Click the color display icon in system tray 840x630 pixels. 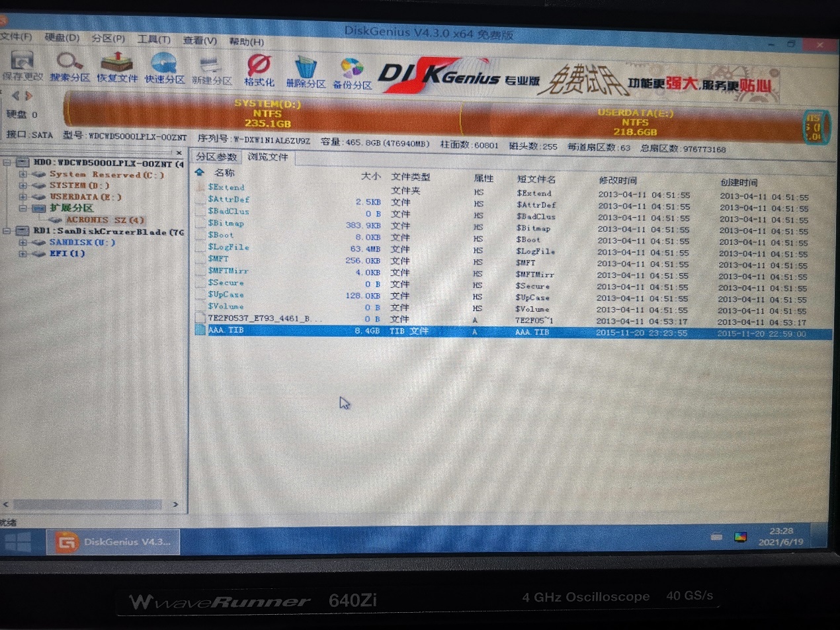[740, 536]
